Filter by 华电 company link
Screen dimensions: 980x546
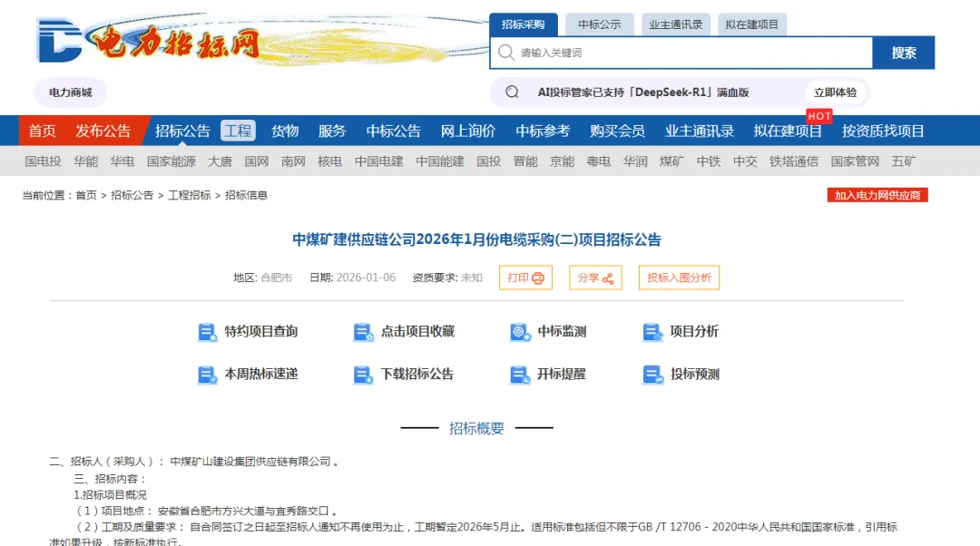tap(122, 161)
